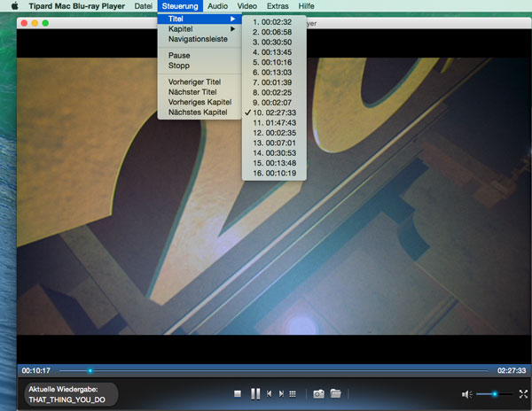Select title 9. 00:02:07

coord(274,103)
